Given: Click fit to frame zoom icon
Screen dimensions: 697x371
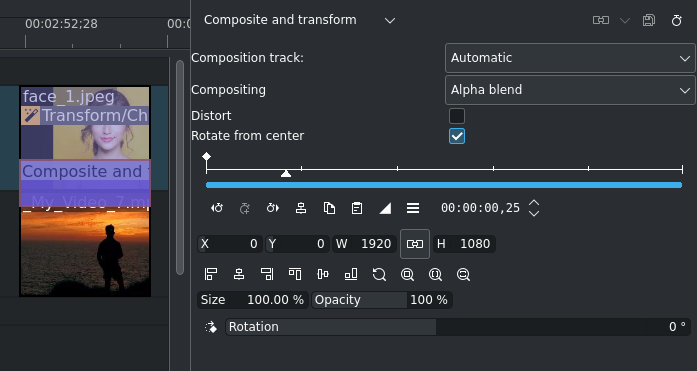Looking at the screenshot, I should 407,275.
